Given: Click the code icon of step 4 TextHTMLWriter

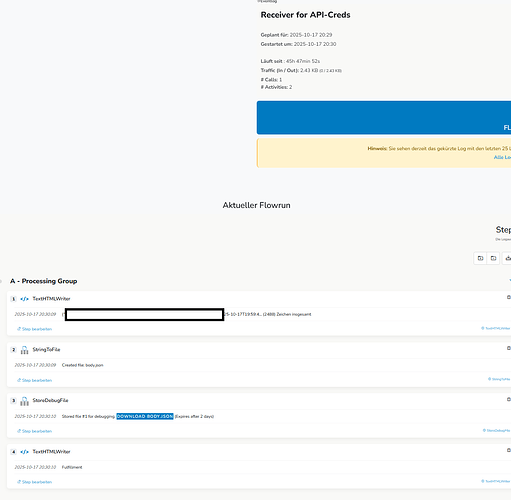Looking at the screenshot, I should point(24,452).
